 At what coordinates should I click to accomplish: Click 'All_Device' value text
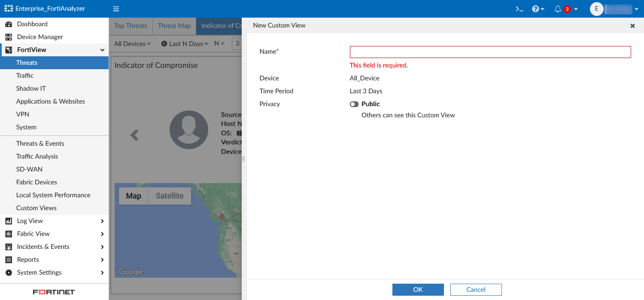(x=365, y=78)
